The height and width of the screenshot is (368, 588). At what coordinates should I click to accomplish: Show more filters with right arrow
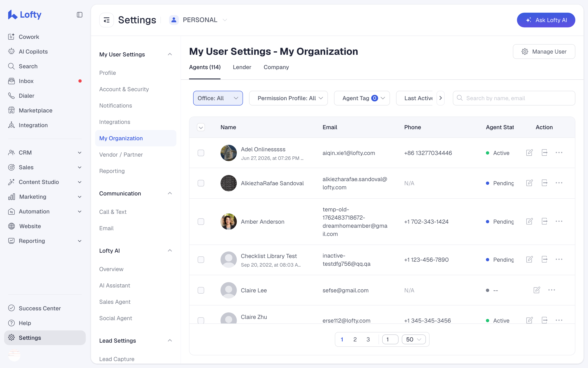[441, 98]
